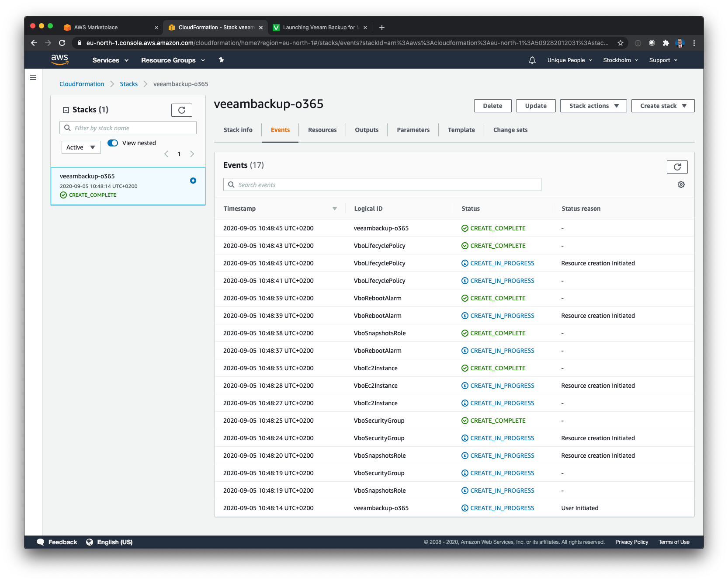Refresh the Events table
The height and width of the screenshot is (581, 728).
pos(677,167)
